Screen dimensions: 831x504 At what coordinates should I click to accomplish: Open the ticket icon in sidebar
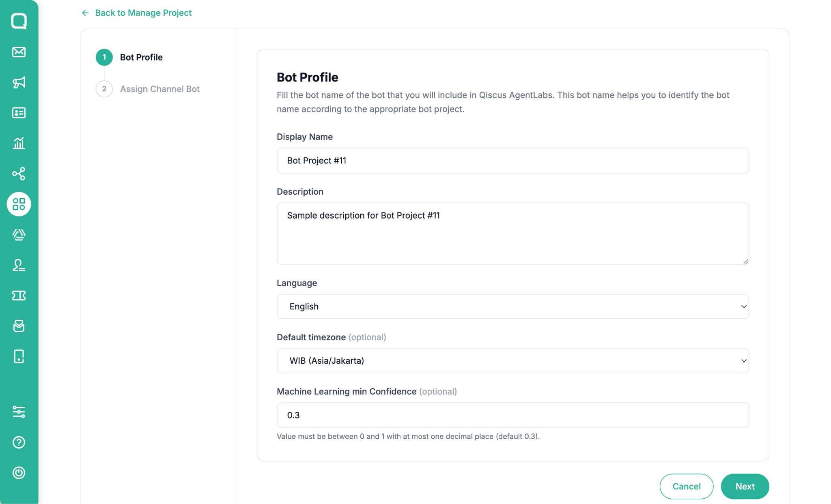(19, 296)
